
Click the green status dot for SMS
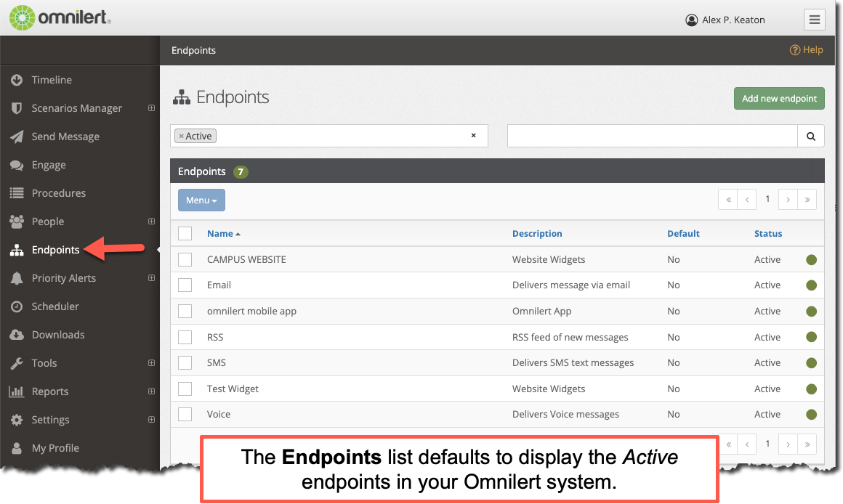811,363
